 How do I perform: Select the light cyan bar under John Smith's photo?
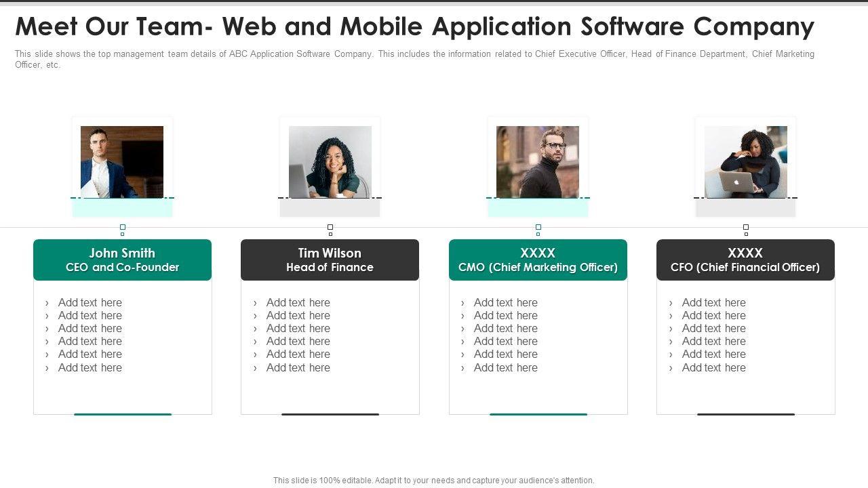(122, 208)
